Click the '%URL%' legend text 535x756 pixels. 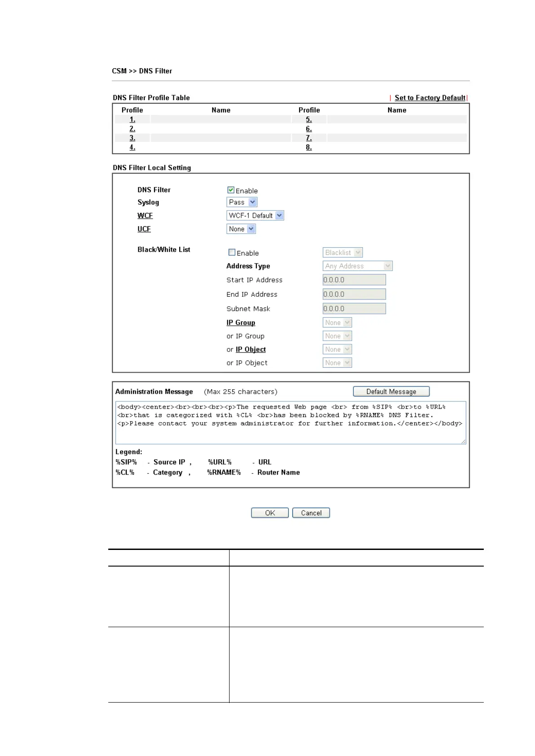pyautogui.click(x=220, y=462)
